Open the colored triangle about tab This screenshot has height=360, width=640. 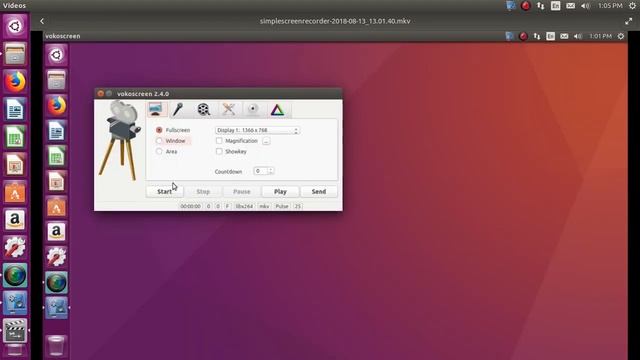tap(278, 109)
